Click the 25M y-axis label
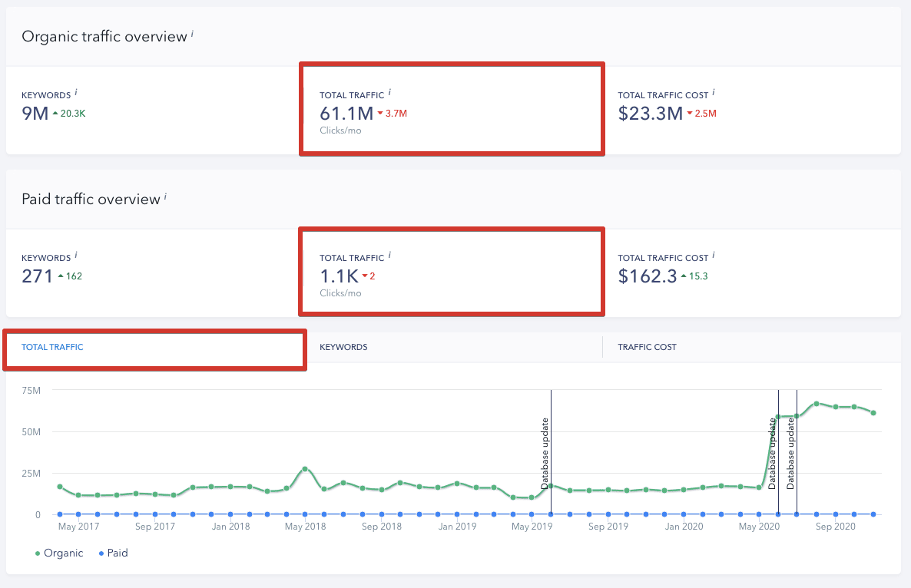The width and height of the screenshot is (911, 588). point(31,473)
